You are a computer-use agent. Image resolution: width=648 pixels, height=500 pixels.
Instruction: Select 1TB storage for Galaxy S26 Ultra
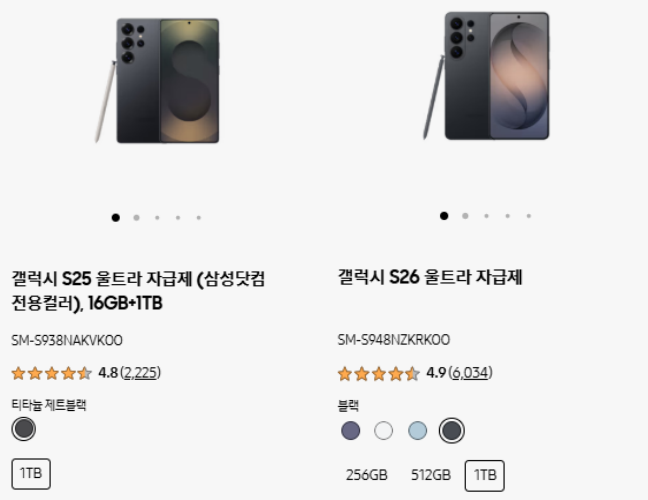[485, 475]
